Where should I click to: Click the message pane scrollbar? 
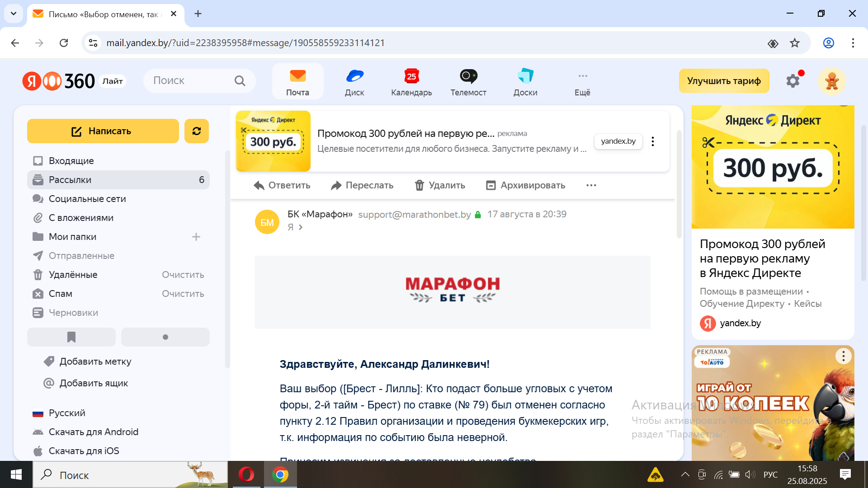point(679,184)
